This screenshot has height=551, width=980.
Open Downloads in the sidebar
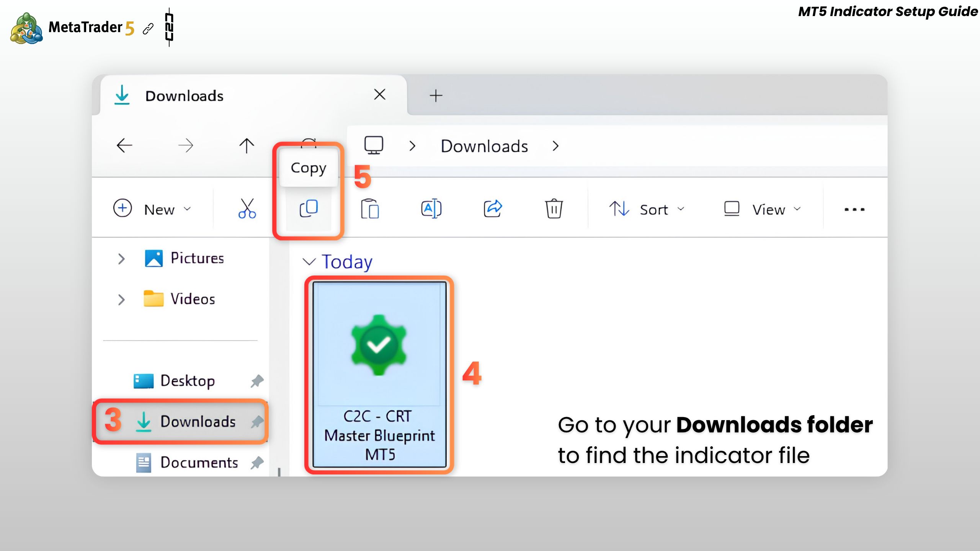click(x=181, y=421)
